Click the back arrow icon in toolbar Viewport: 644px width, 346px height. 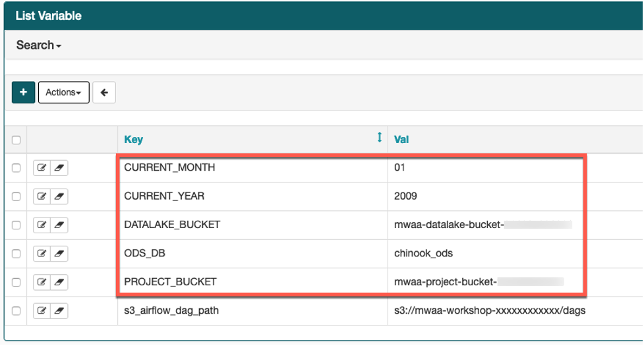[104, 93]
